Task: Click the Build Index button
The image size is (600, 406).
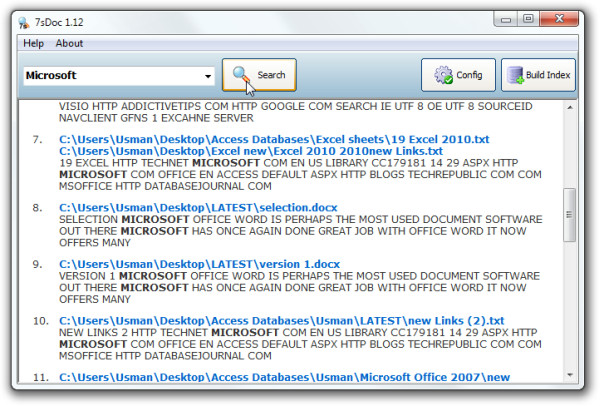Action: click(x=538, y=75)
